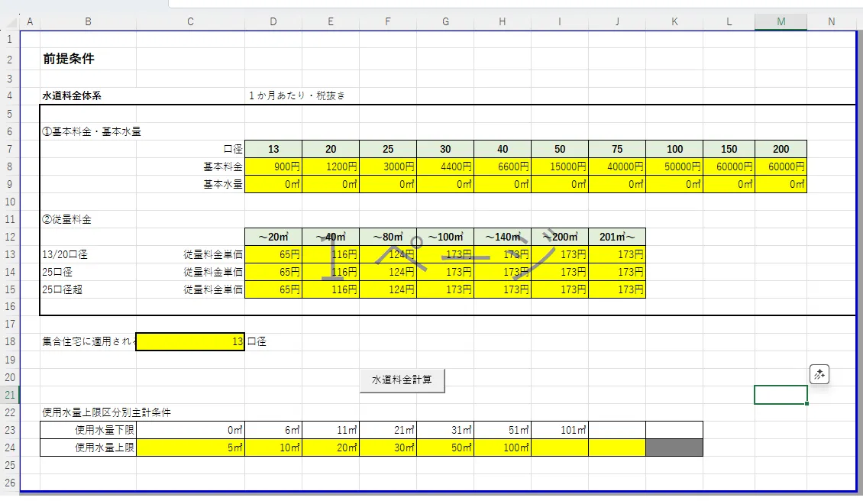Viewport: 863px width, 504px height.
Task: Select the ～20㎥ tier header cell
Action: (x=273, y=237)
